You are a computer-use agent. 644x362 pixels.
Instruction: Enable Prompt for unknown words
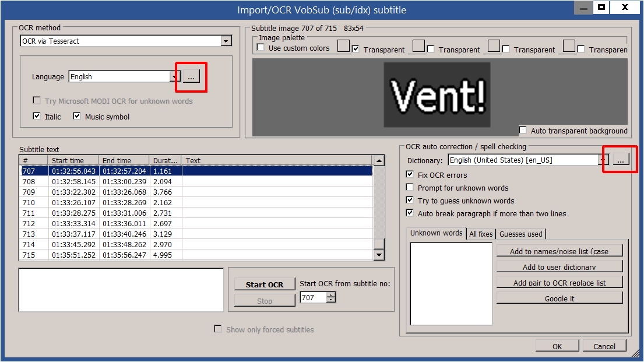point(410,187)
